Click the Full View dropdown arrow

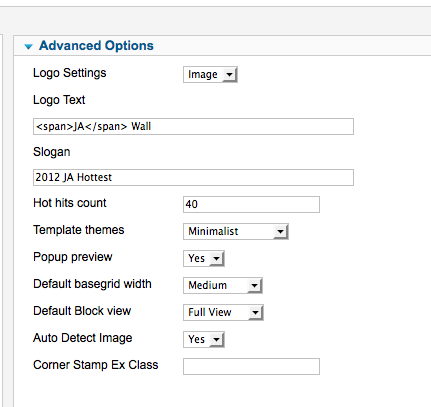pos(255,313)
